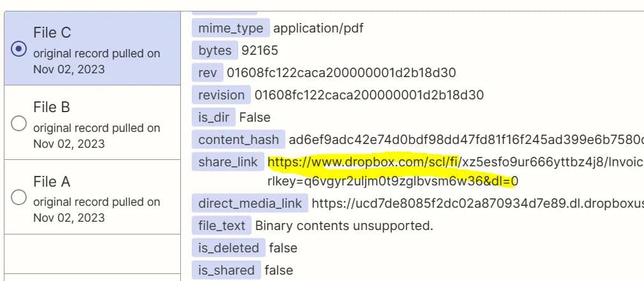Click the bytes field label
The width and height of the screenshot is (644, 281).
[215, 50]
